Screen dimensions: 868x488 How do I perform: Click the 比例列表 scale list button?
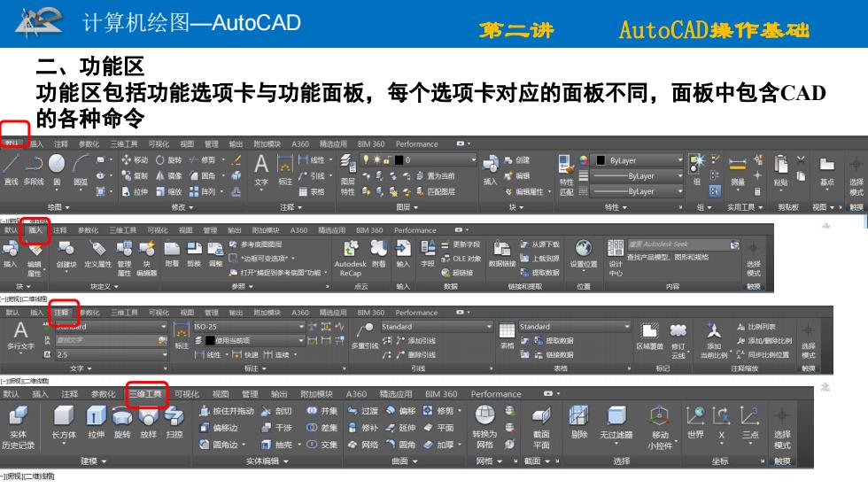756,327
